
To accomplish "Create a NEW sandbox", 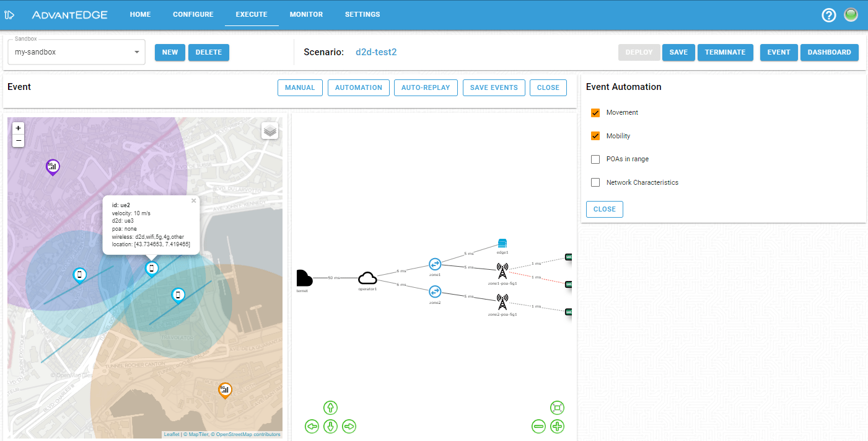I will [x=170, y=52].
